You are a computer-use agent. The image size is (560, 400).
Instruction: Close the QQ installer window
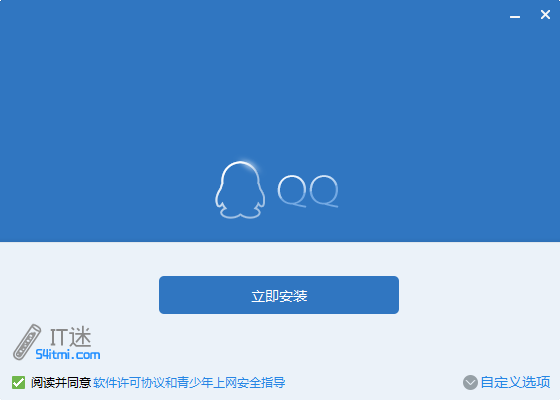(545, 15)
